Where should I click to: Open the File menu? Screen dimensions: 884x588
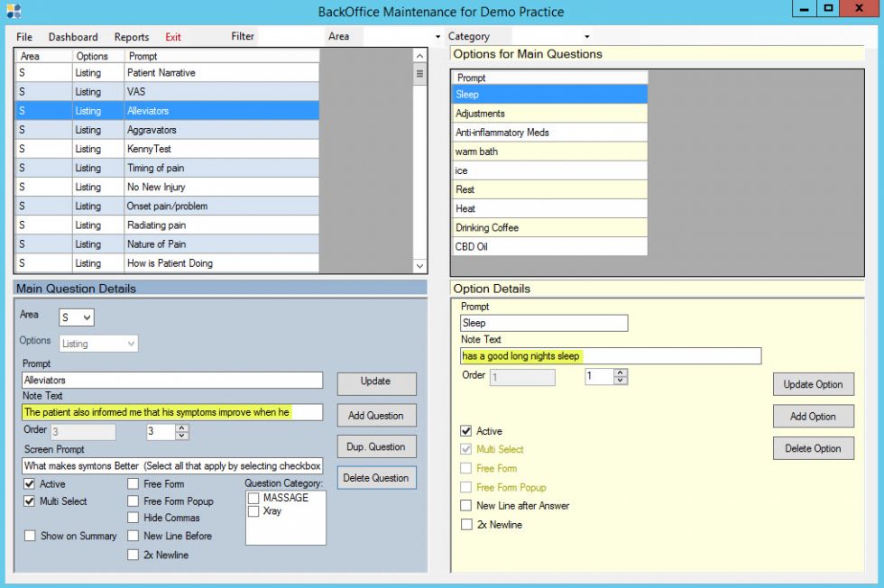point(23,37)
